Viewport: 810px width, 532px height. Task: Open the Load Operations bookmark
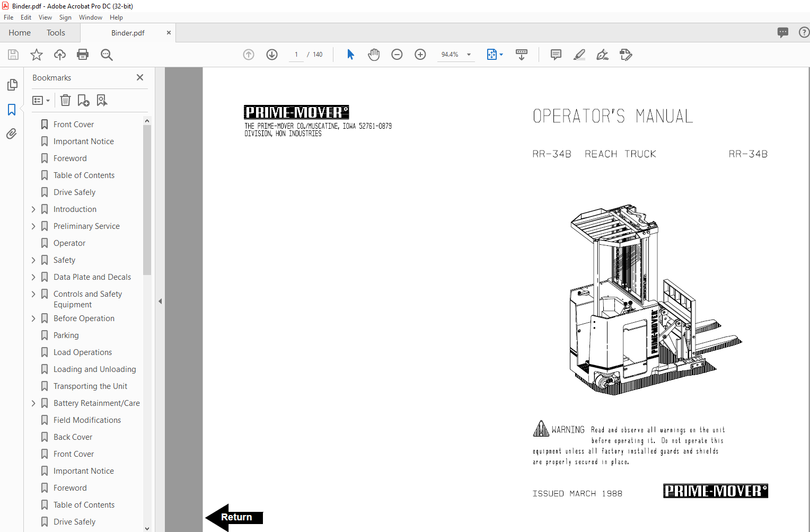(x=83, y=352)
